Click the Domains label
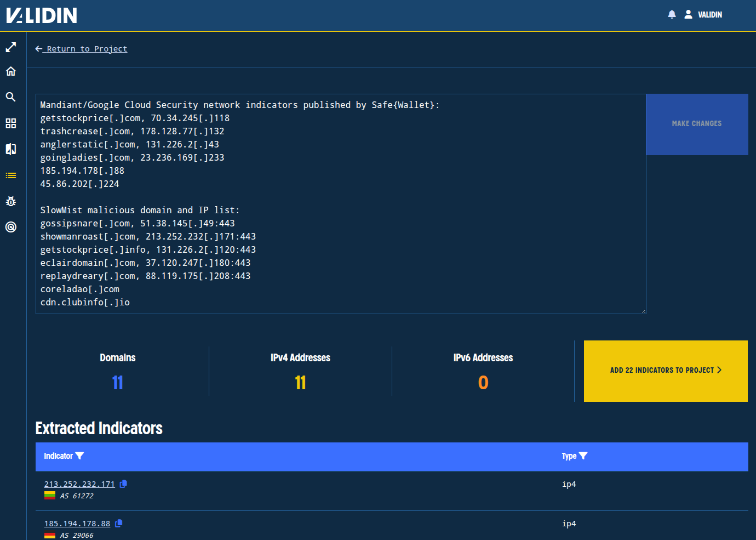This screenshot has width=756, height=540. point(118,358)
